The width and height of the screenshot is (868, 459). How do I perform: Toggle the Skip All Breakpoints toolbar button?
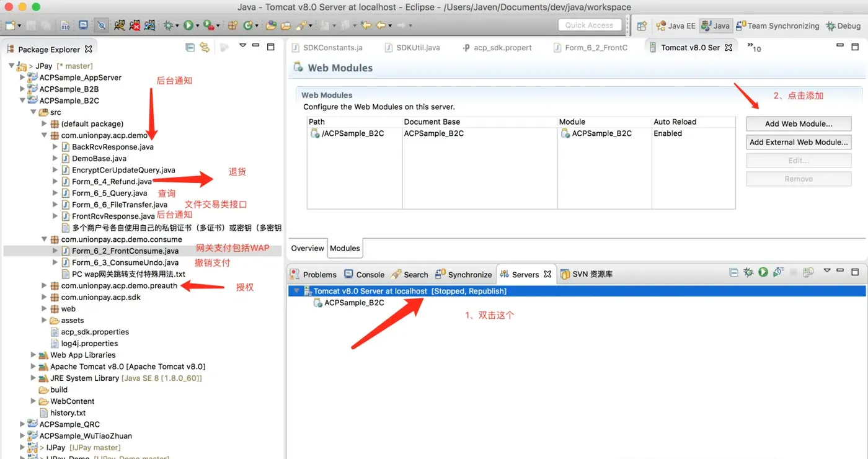[x=101, y=25]
